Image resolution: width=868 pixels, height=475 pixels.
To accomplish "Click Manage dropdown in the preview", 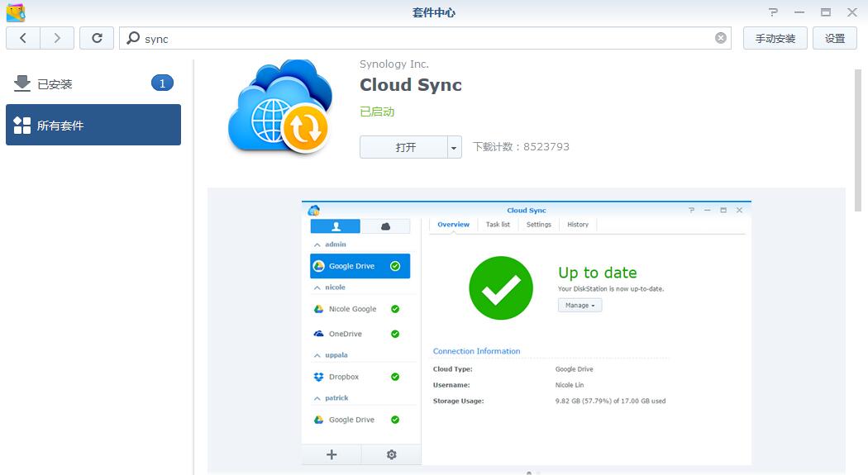I will pos(579,305).
